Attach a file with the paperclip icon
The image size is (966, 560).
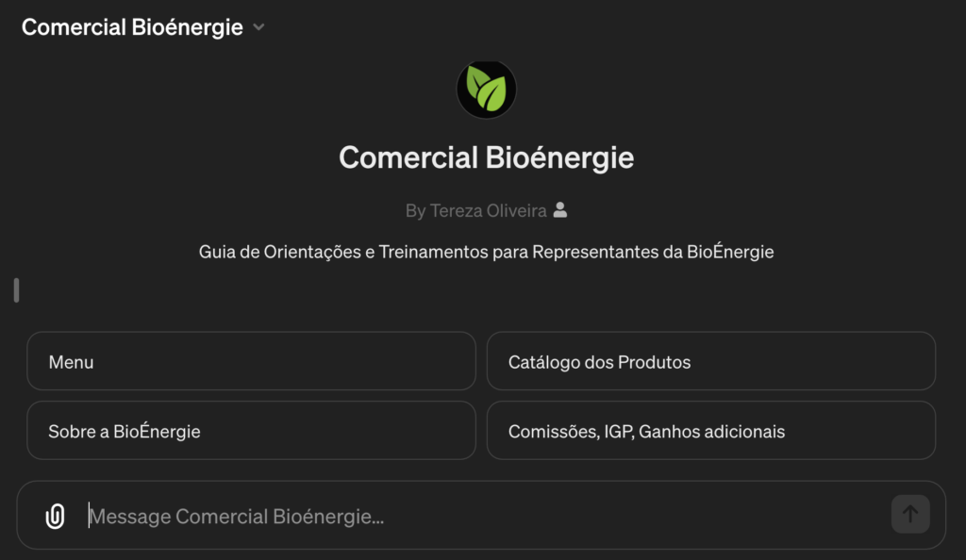[56, 516]
